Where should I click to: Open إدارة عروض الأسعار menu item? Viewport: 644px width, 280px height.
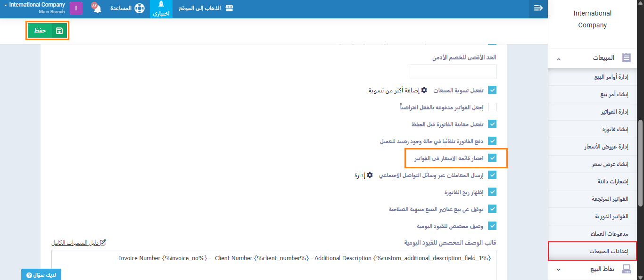(593, 147)
